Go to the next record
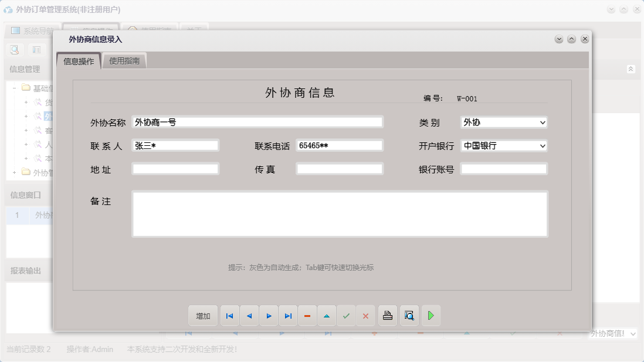Screen dimensions: 644x362 pyautogui.click(x=269, y=316)
